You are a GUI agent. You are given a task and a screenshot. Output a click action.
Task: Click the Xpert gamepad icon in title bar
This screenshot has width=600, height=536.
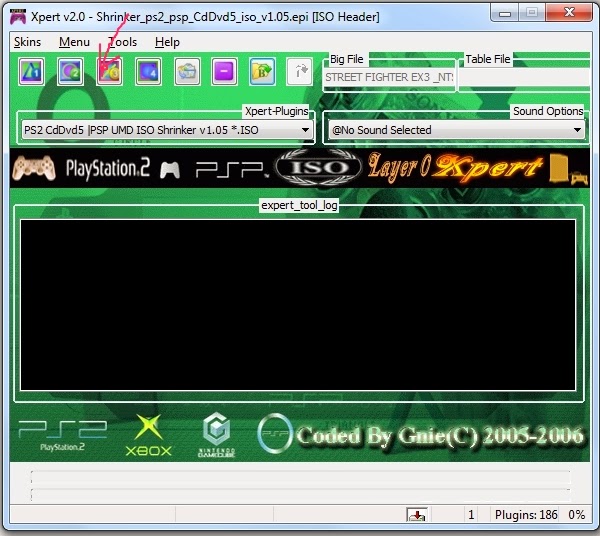click(18, 17)
